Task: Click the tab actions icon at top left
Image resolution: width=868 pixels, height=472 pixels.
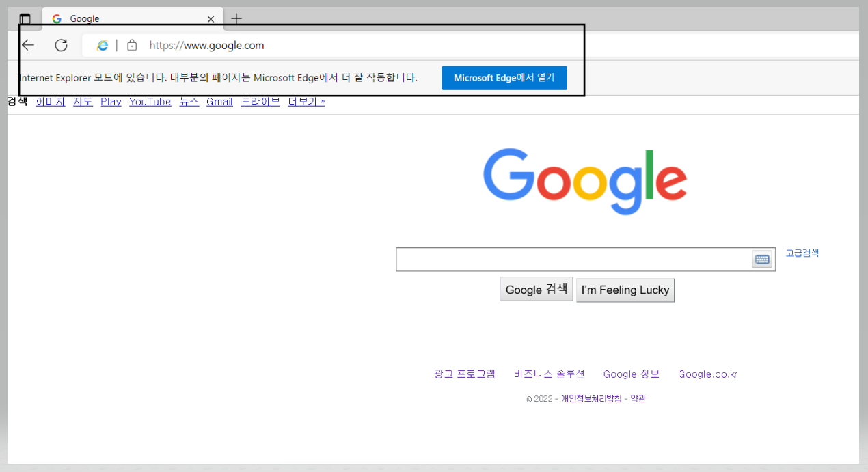Action: 25,18
